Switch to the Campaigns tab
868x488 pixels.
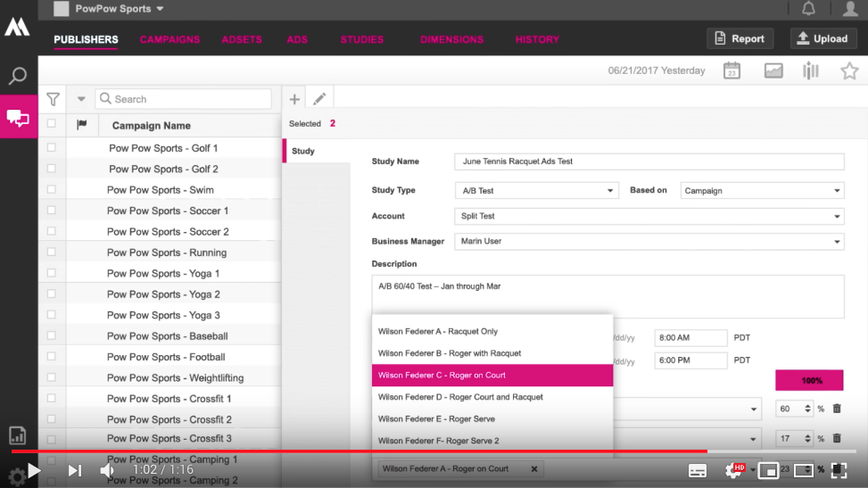(170, 39)
